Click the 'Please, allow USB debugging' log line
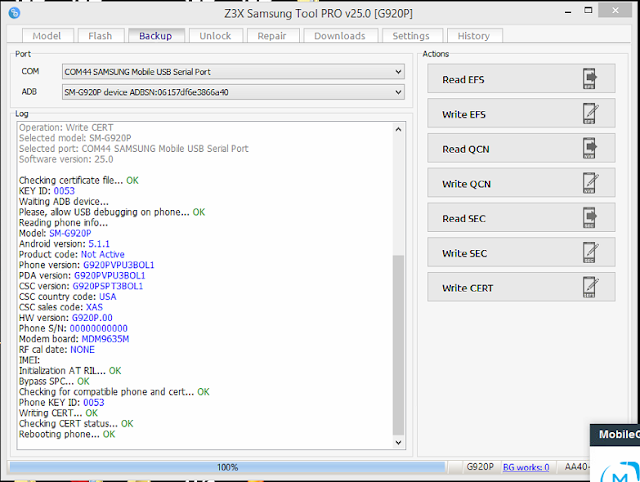Viewport: 640px width, 482px height. (112, 212)
